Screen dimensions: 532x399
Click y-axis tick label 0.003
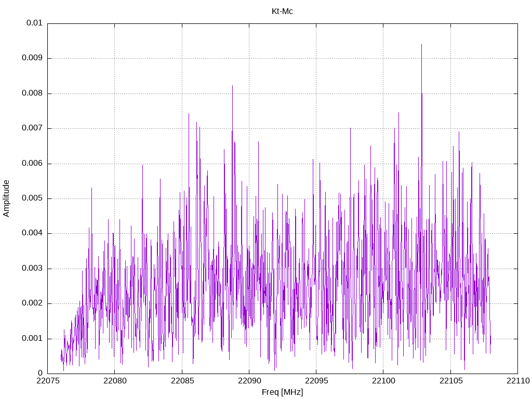click(x=32, y=269)
